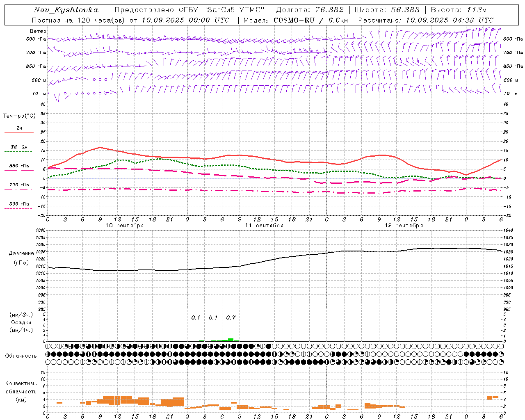This screenshot has height=420, width=525.
Task: Click the (мм/1ч.) precipitation unit label
Action: [21, 330]
